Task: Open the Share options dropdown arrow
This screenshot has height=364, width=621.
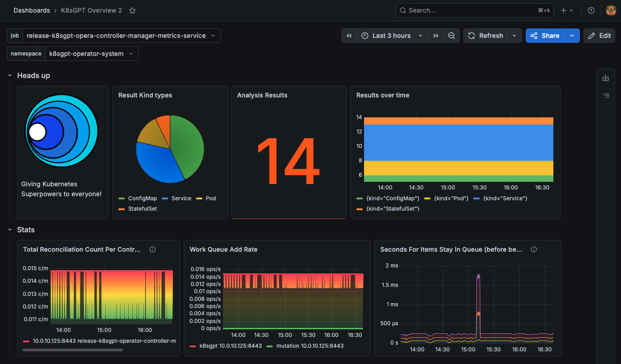Action: 572,36
